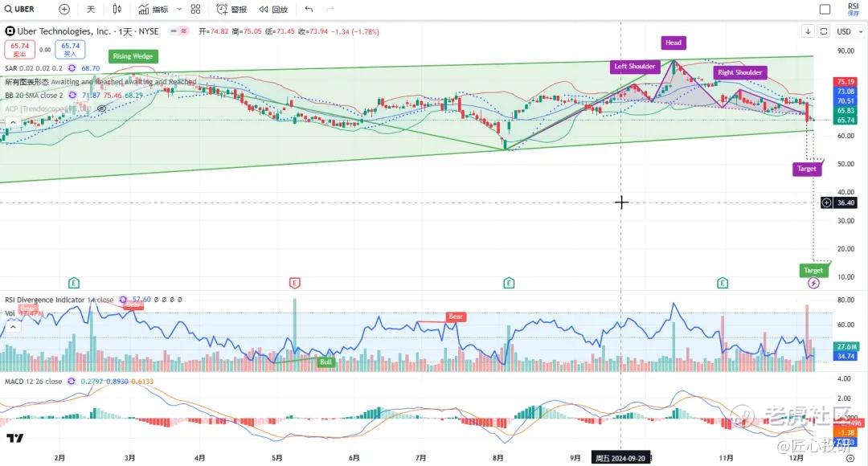
Task: Click the 65.74 卖出 sell button
Action: [x=19, y=49]
